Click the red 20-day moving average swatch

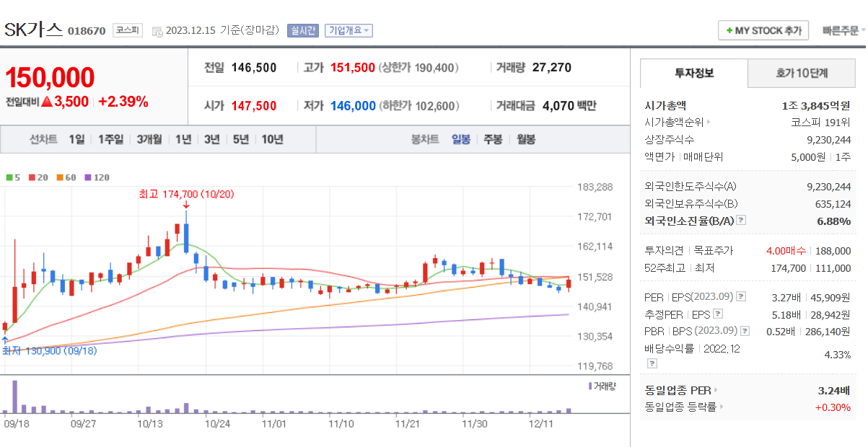click(x=31, y=177)
